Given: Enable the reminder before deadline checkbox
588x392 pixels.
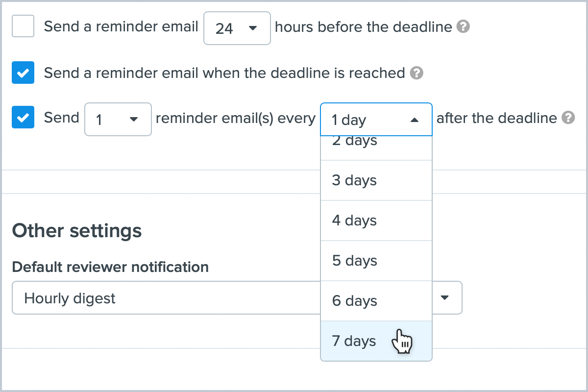Looking at the screenshot, I should tap(23, 26).
